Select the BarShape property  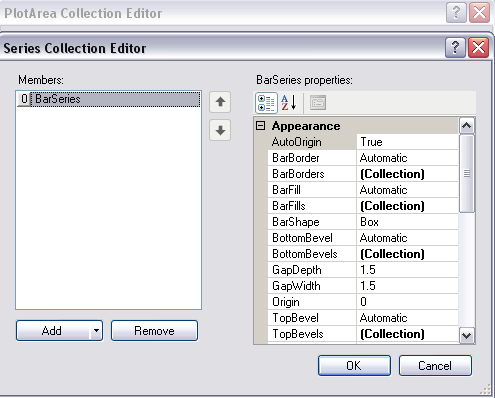coord(312,222)
